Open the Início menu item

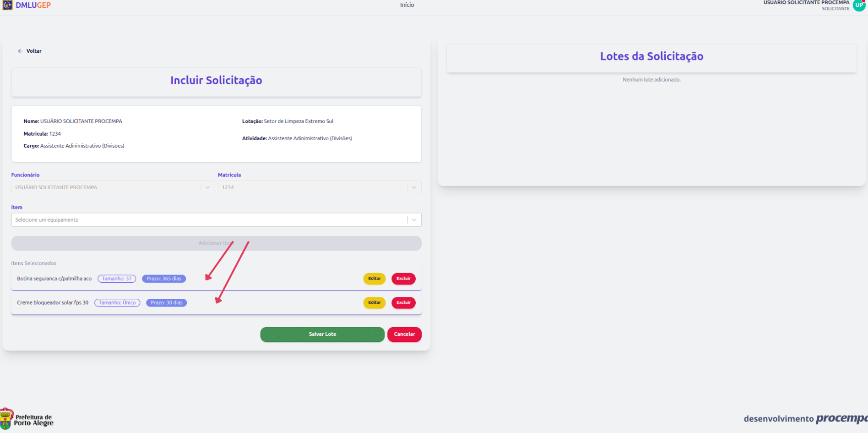[x=407, y=5]
